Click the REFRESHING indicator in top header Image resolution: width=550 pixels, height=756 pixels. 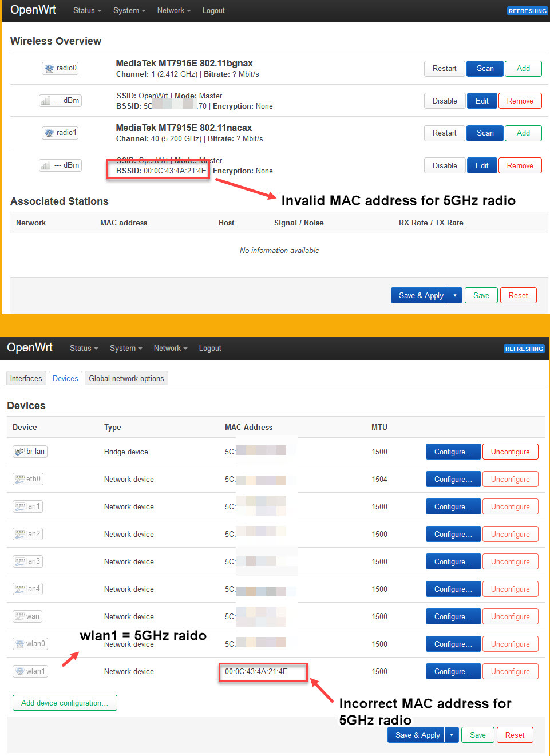[527, 11]
